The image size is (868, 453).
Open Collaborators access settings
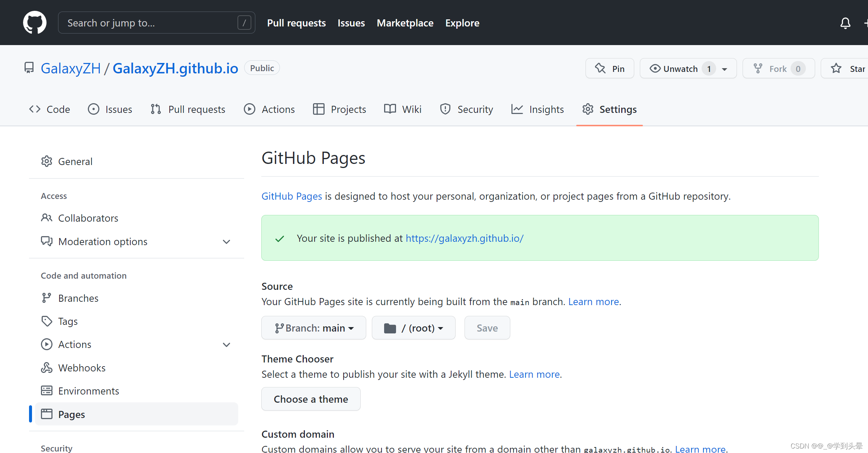point(88,218)
